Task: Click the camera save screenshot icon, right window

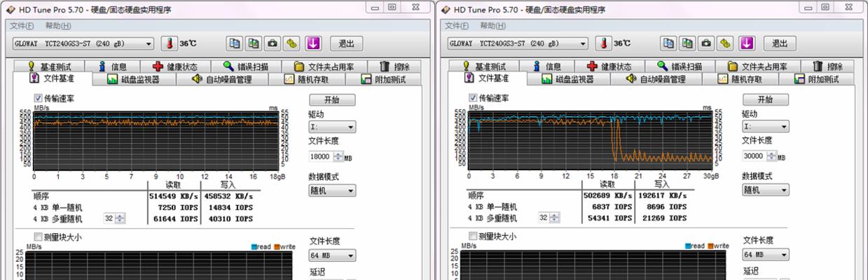Action: [x=708, y=43]
